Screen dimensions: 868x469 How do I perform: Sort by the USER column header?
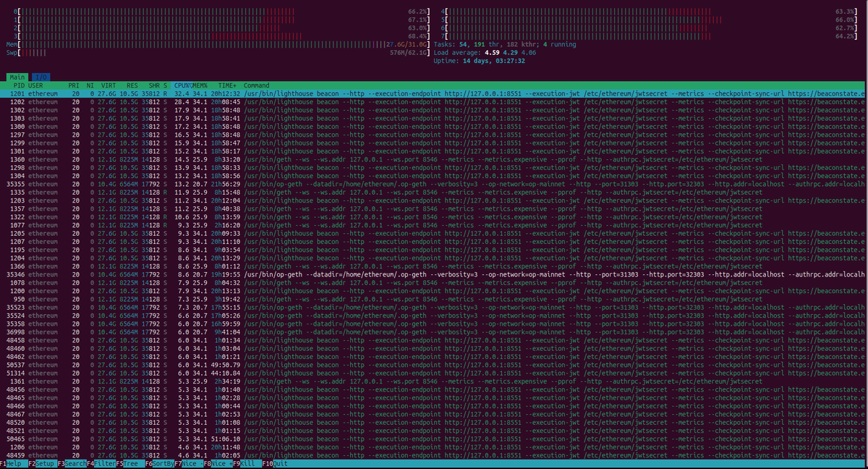click(35, 85)
